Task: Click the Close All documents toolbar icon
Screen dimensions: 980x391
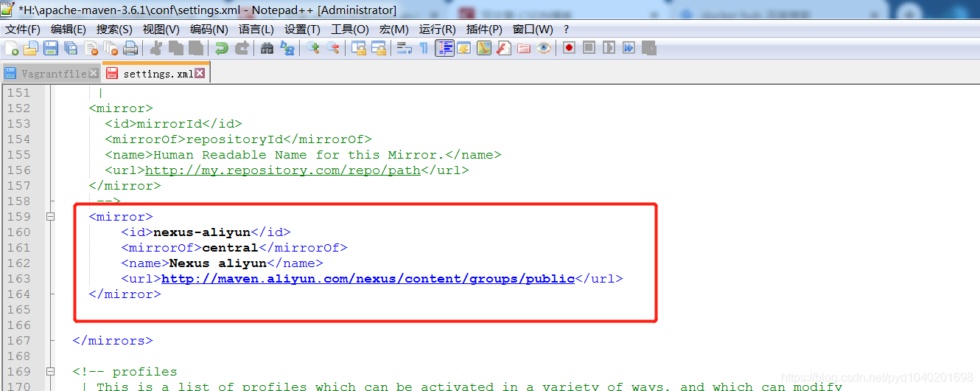Action: [111, 48]
